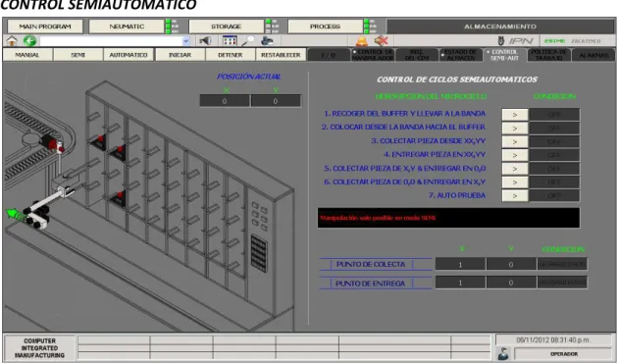Click the ESIME ZACATENCO text
This screenshot has width=618, height=364.
point(572,41)
